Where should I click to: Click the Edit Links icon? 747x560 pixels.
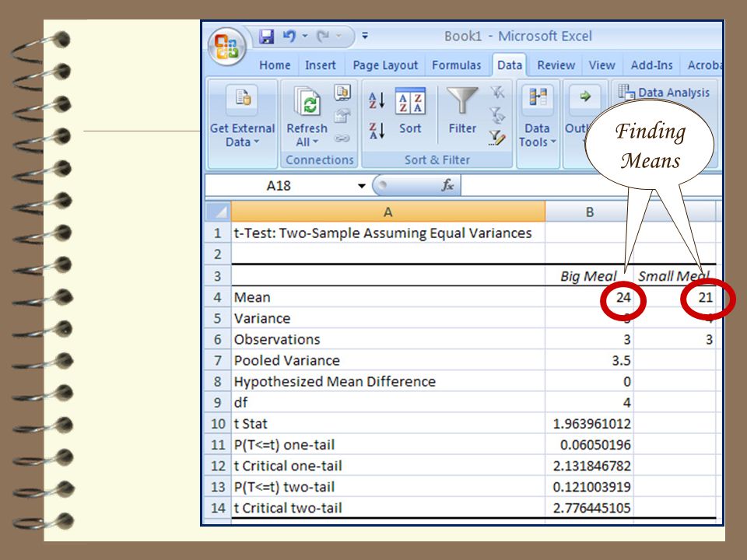[x=342, y=138]
